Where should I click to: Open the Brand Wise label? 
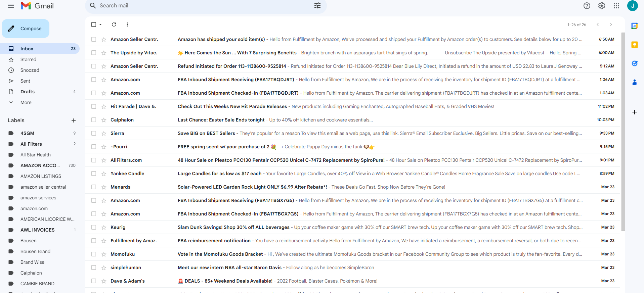(40, 262)
